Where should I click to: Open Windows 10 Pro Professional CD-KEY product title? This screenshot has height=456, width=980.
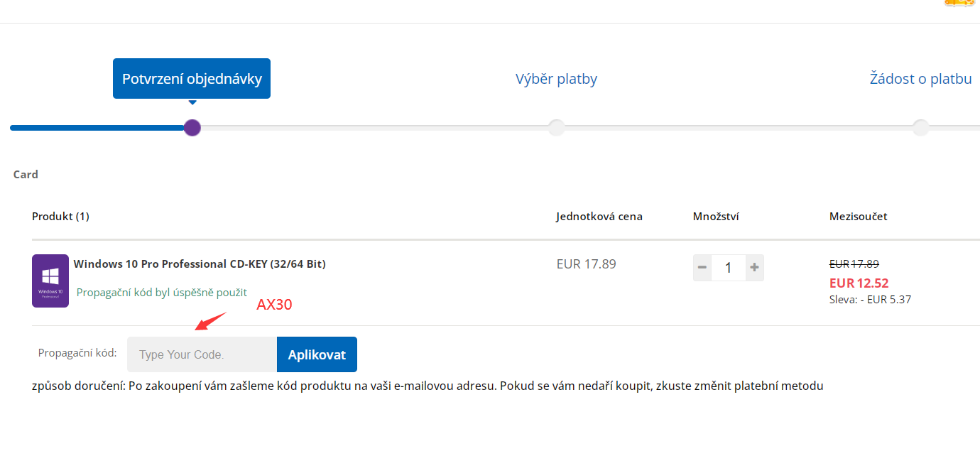(200, 264)
